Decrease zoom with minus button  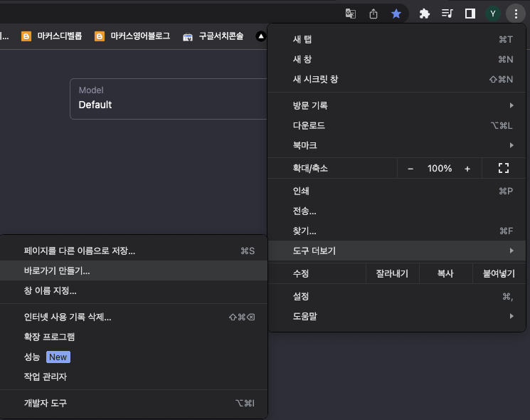click(x=410, y=169)
